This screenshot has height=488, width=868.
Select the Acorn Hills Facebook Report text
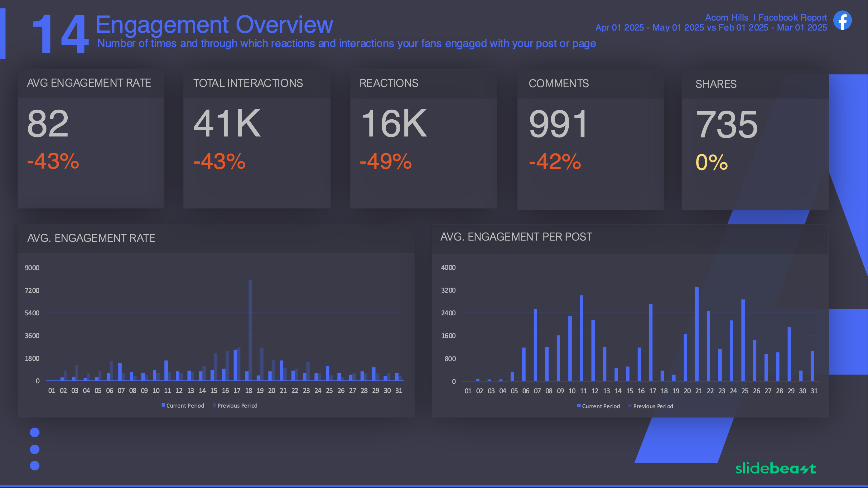point(766,17)
